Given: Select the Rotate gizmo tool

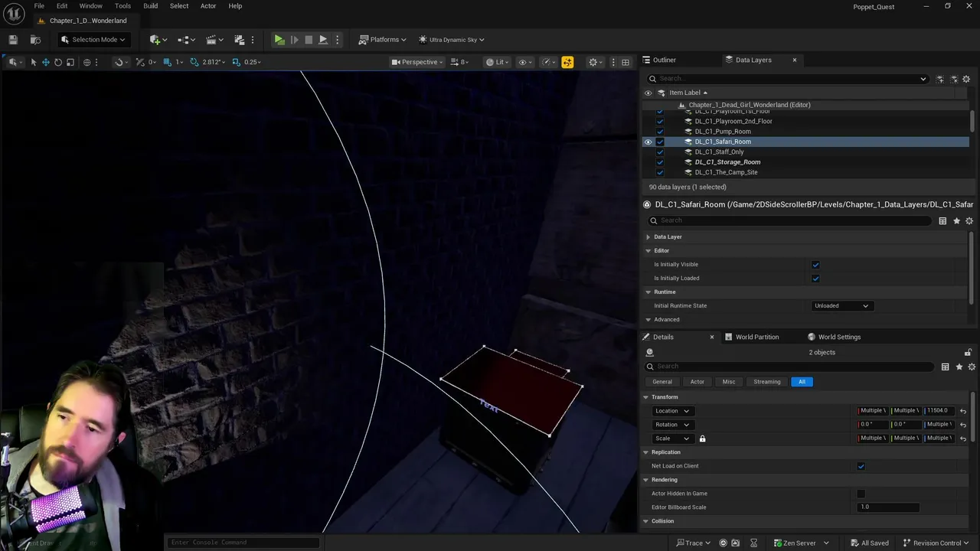Looking at the screenshot, I should click(x=58, y=62).
